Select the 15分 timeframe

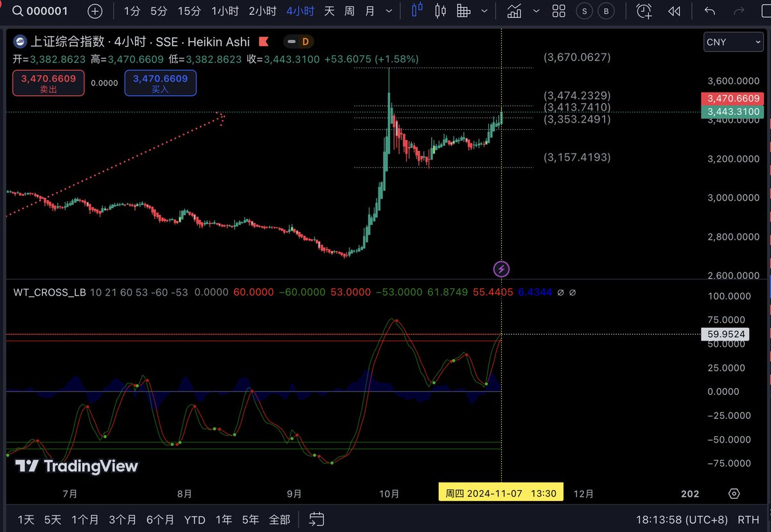pos(189,11)
